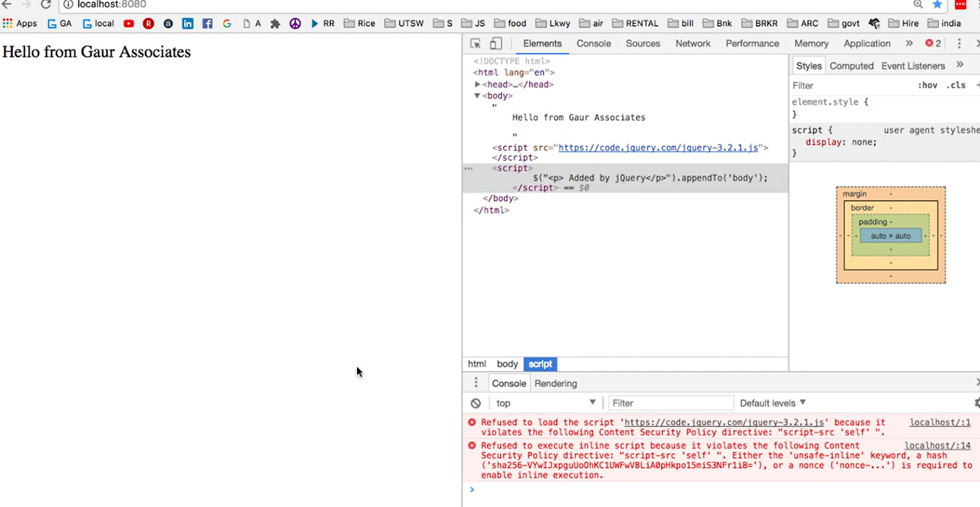This screenshot has height=507, width=980.
Task: Open the RENTAL bookmarks folder
Action: (x=635, y=23)
